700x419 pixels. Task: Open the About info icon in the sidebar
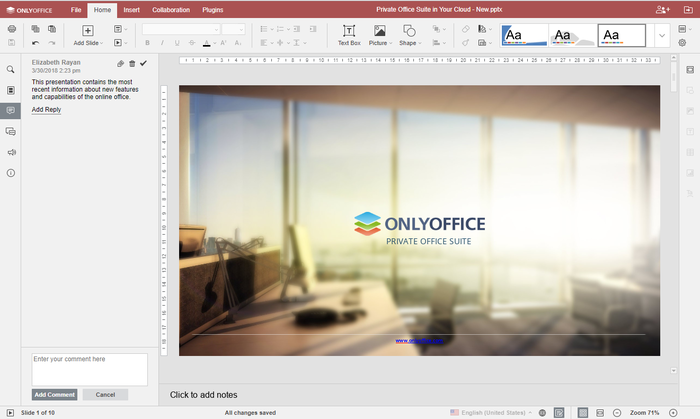click(x=11, y=173)
